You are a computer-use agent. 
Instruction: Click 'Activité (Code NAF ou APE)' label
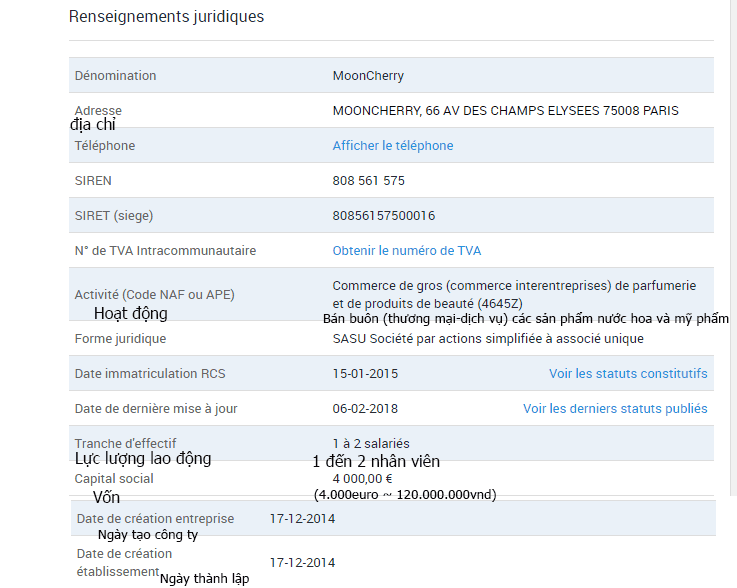[x=154, y=295]
